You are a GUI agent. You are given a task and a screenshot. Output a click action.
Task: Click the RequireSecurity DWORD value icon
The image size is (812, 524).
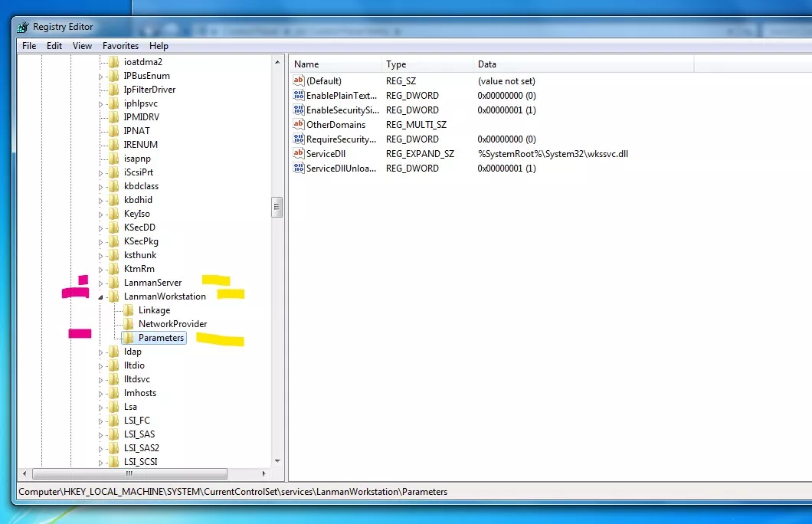coord(298,139)
